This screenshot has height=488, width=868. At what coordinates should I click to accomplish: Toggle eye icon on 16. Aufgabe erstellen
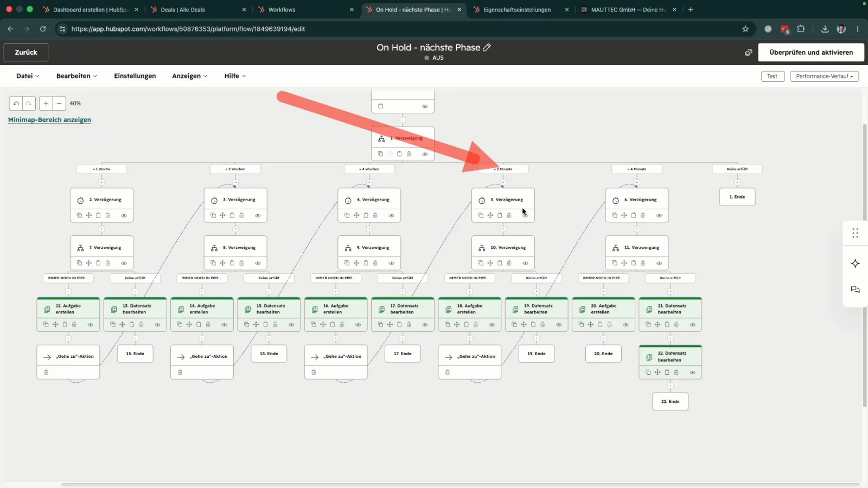tap(358, 325)
